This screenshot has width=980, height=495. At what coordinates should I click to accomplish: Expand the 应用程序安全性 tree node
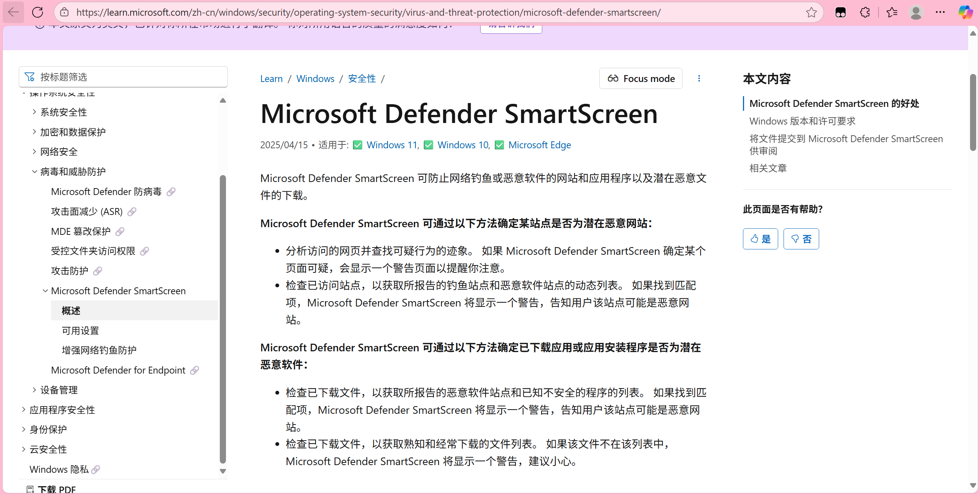pyautogui.click(x=23, y=410)
